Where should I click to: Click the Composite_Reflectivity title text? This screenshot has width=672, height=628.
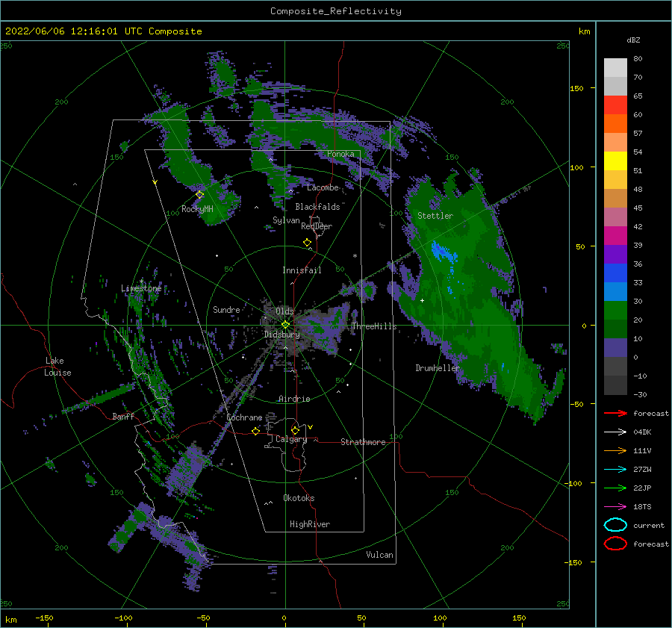(x=336, y=11)
